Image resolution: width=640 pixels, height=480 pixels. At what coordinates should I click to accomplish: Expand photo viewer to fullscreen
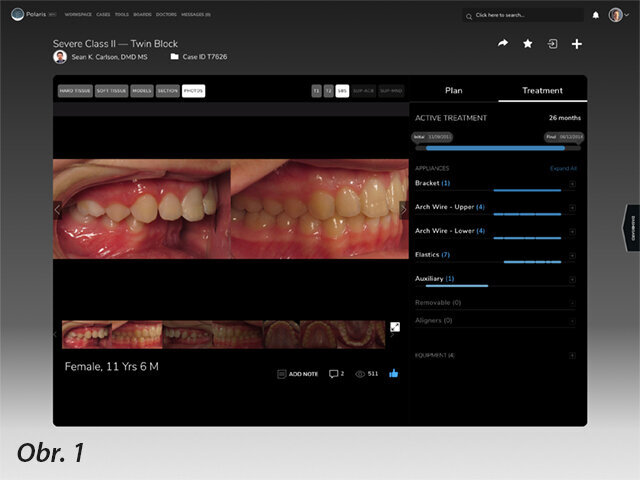[395, 327]
